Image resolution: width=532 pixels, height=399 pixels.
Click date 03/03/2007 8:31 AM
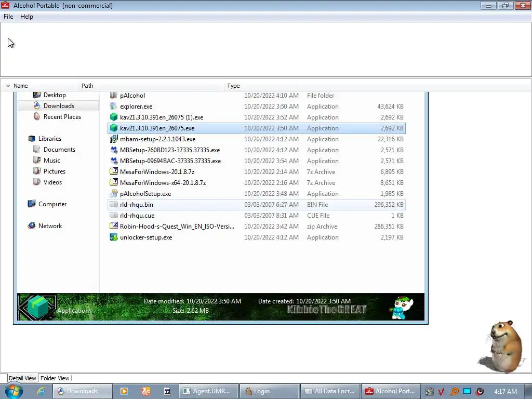pyautogui.click(x=271, y=216)
